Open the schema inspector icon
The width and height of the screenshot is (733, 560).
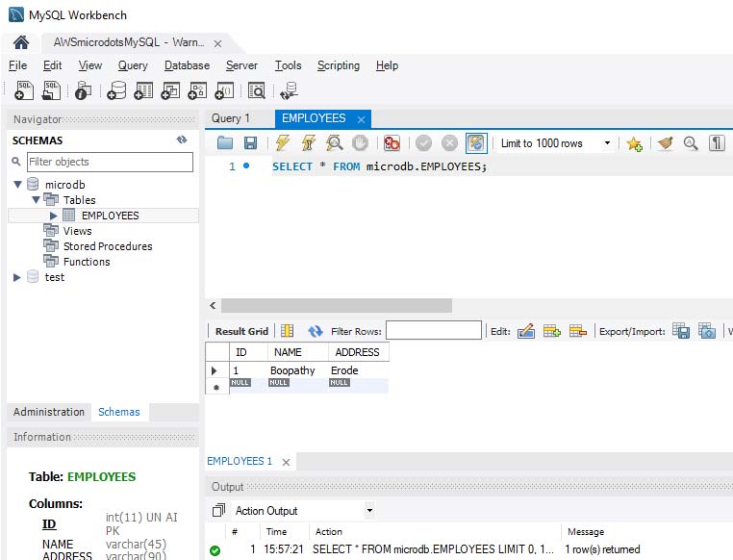84,90
